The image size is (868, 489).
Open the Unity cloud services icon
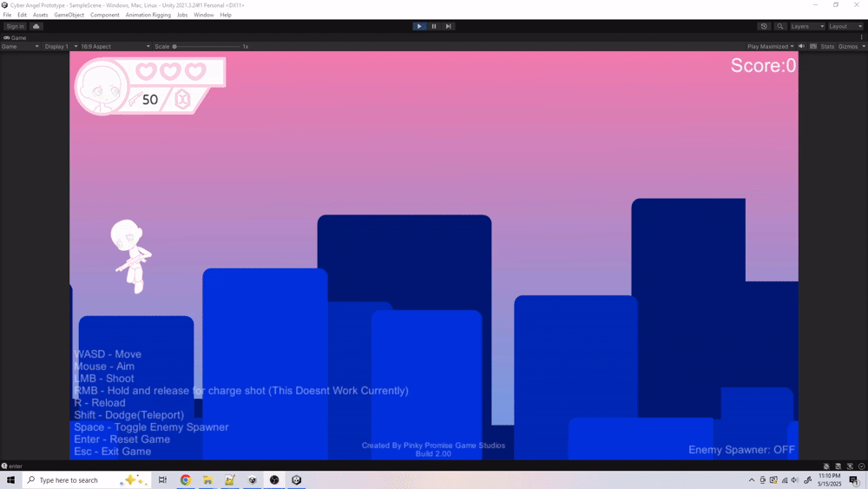(x=36, y=26)
